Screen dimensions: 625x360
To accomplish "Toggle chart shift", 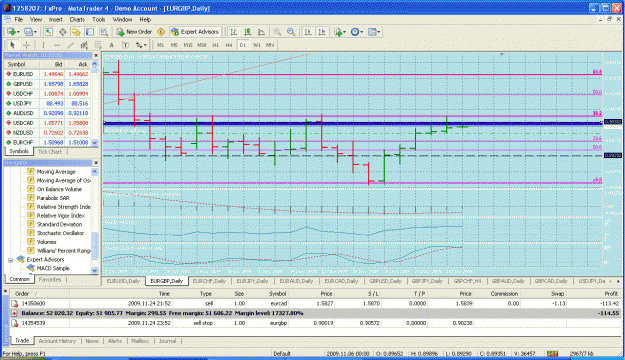I will [x=322, y=32].
